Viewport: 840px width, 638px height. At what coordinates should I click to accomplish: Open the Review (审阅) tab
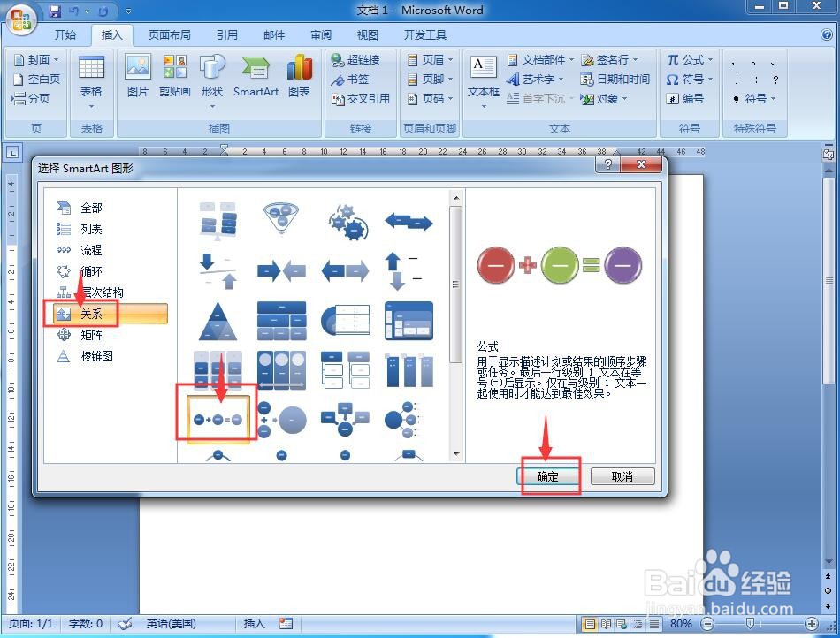(320, 35)
